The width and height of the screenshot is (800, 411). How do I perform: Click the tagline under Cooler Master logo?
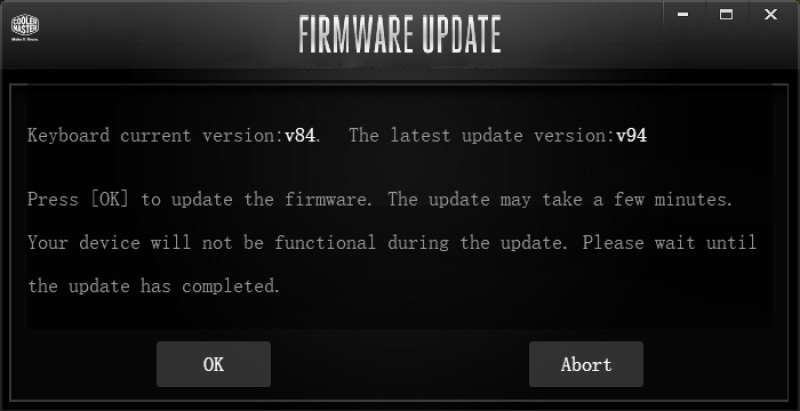pyautogui.click(x=25, y=39)
